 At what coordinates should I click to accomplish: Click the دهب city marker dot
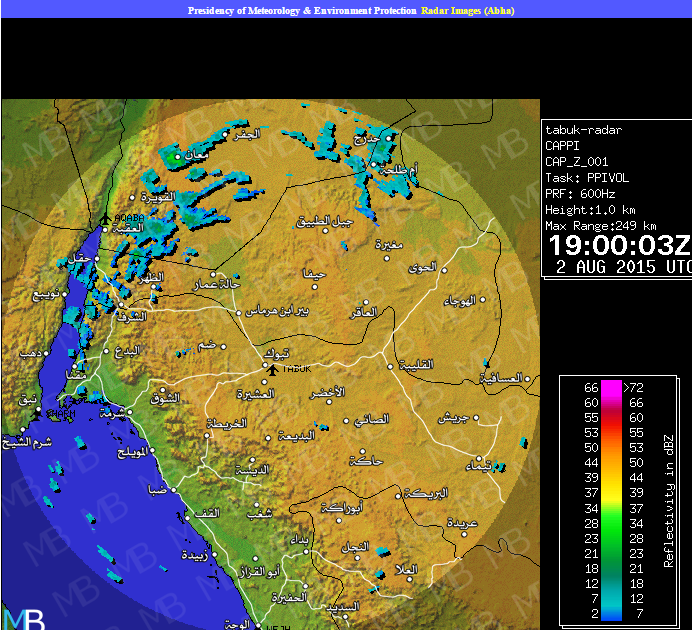click(x=46, y=353)
